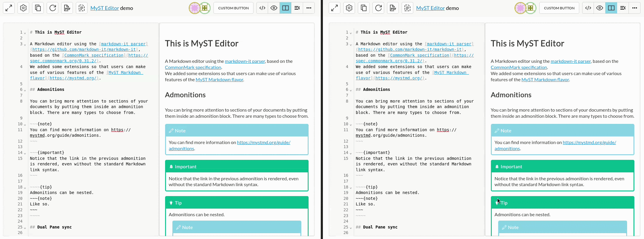Open MyST Editor title link in left window
Screen dimensions: 644x239
(x=105, y=8)
